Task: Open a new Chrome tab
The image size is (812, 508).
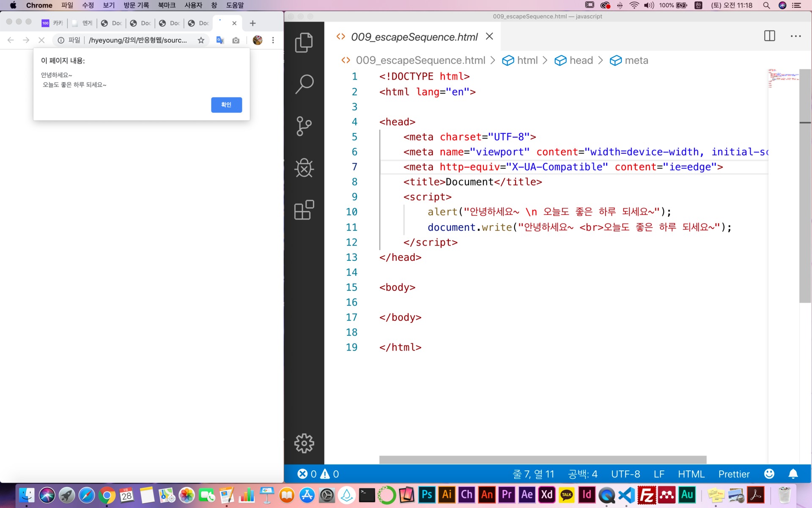Action: [x=252, y=23]
